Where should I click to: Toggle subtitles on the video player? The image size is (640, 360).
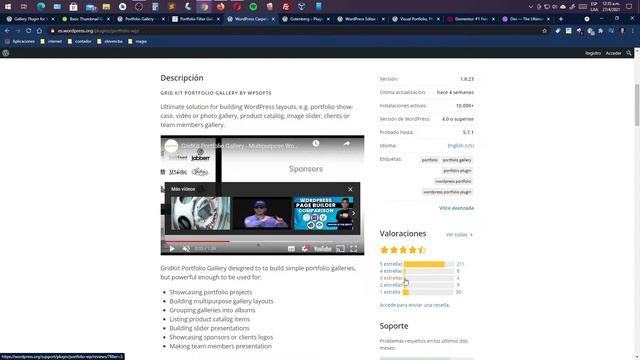[291, 249]
